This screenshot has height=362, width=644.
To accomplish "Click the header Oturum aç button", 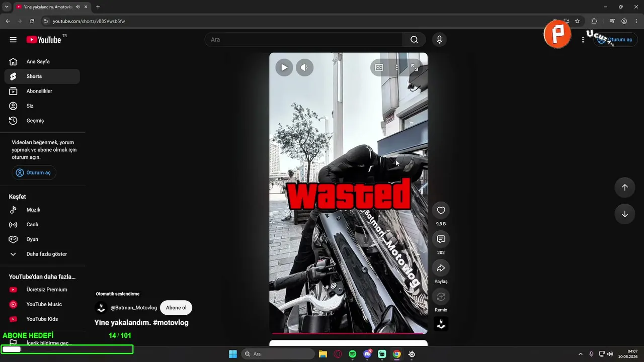I will 615,40.
